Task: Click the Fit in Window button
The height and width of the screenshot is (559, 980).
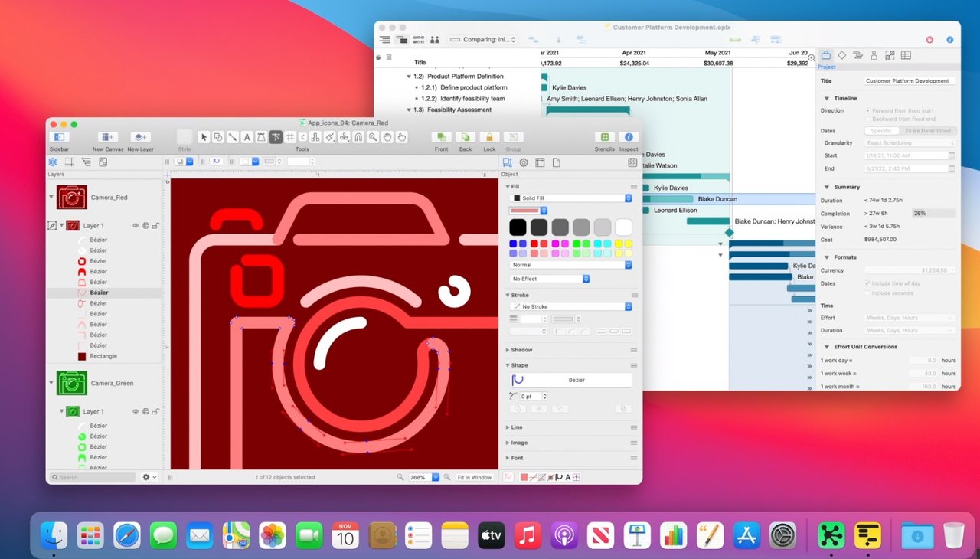Action: (475, 477)
